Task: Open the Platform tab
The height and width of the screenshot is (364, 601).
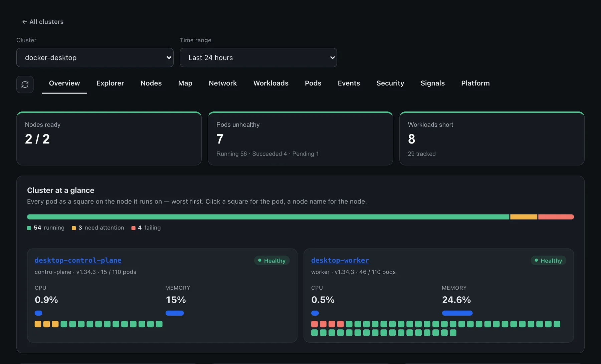Action: pyautogui.click(x=475, y=83)
